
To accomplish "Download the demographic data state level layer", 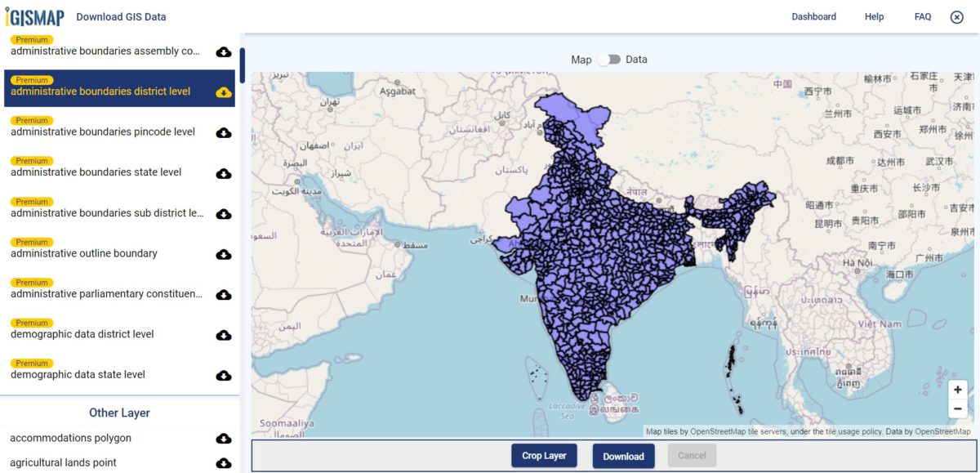I will point(224,375).
